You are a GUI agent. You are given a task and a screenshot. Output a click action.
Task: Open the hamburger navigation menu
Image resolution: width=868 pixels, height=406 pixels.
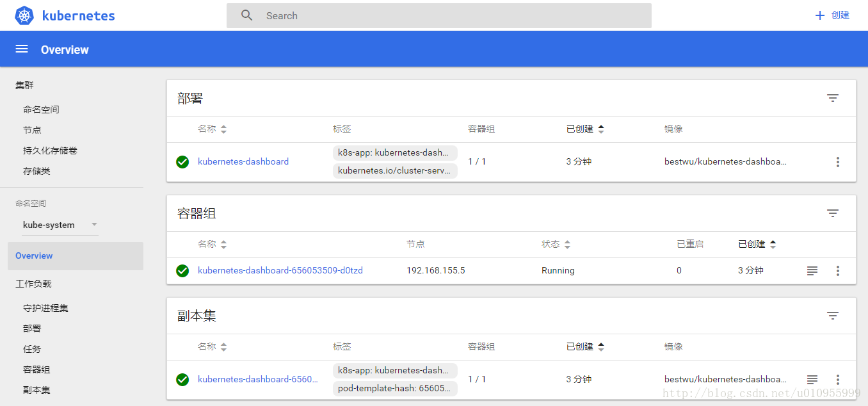click(22, 49)
